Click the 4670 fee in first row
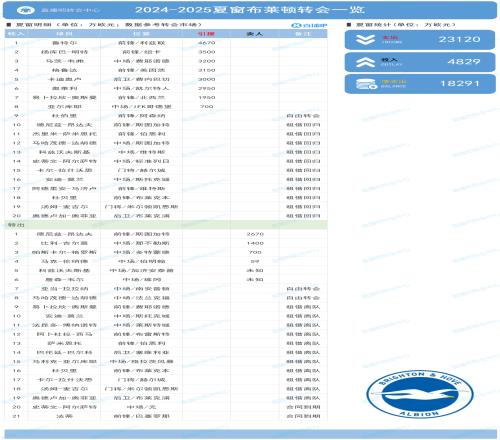 206,43
